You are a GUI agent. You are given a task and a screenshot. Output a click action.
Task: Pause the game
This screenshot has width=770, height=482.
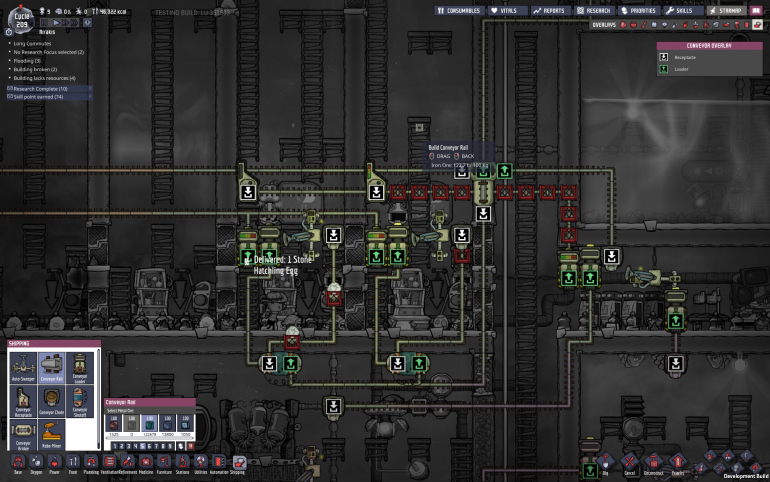click(x=44, y=22)
